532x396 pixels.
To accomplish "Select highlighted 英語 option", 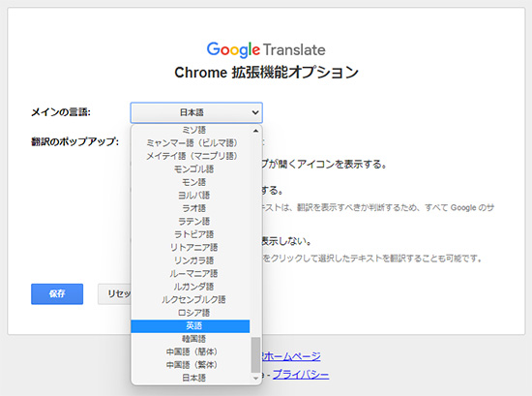I will (191, 326).
